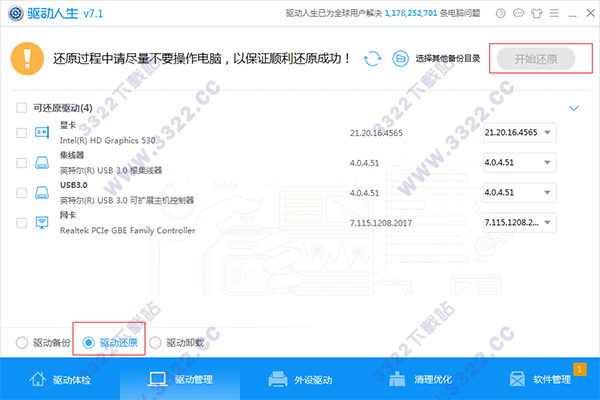600x400 pixels.
Task: Check the USB3.0 host controller checkbox
Action: 21,193
